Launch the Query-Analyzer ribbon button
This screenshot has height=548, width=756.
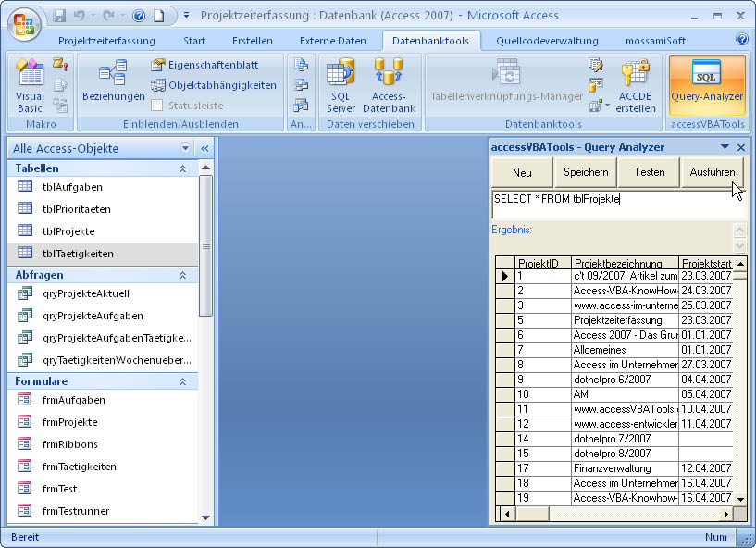coord(707,81)
